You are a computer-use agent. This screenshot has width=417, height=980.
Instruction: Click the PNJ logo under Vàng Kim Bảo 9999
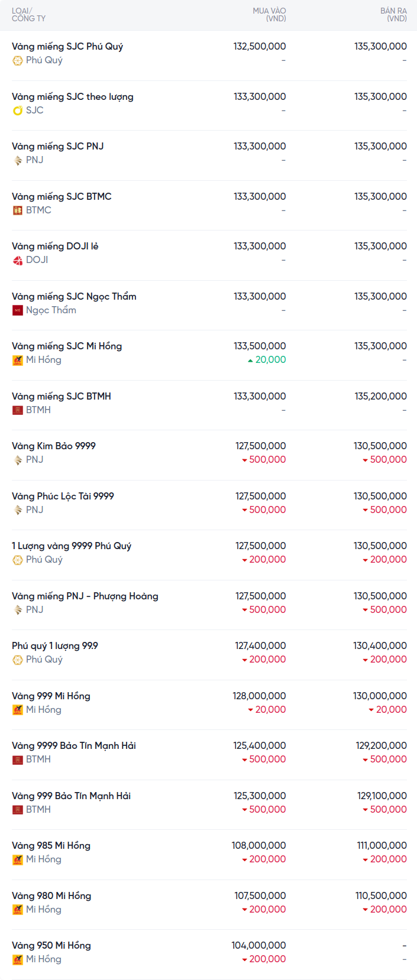(18, 460)
